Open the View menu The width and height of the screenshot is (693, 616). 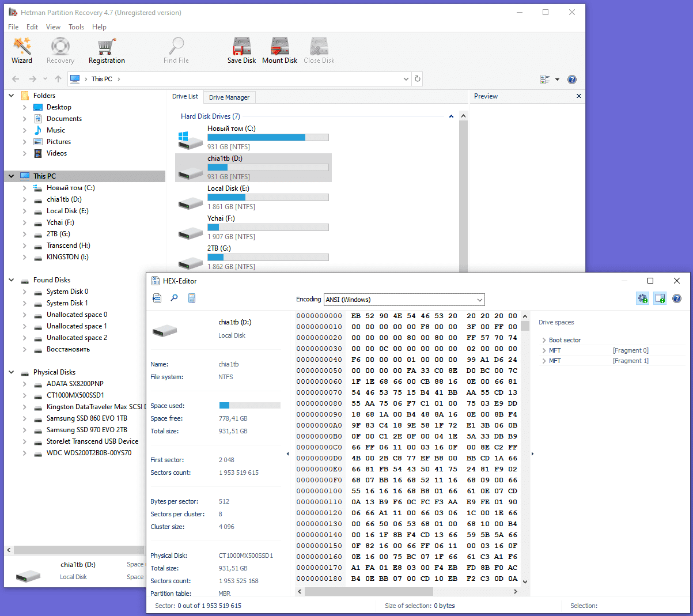53,27
